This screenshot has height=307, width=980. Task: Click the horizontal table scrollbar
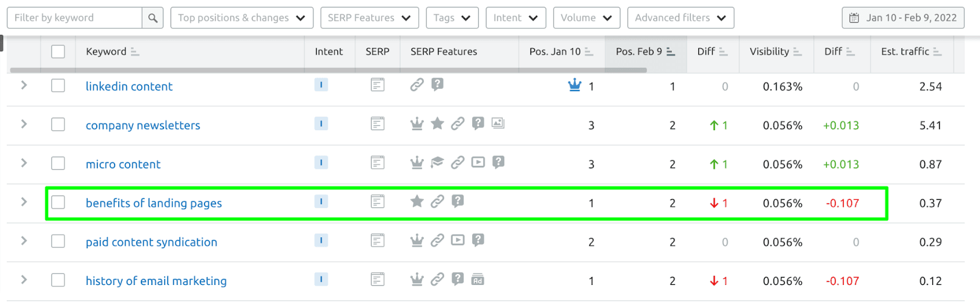[328, 70]
